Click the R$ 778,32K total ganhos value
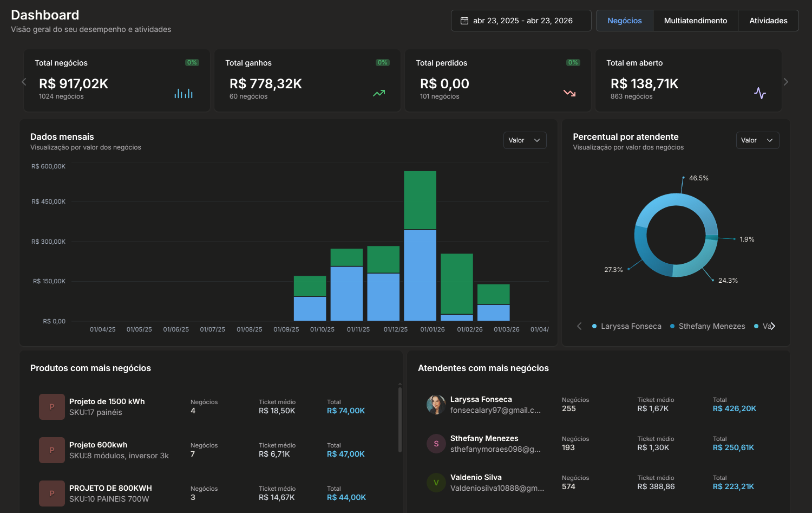The height and width of the screenshot is (513, 812). [266, 83]
